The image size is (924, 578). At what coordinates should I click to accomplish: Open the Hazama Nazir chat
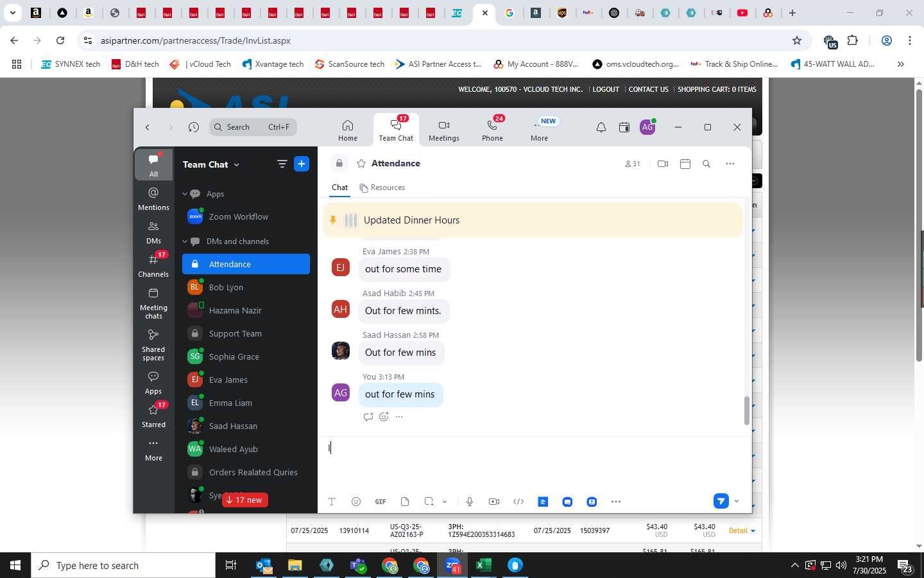(246, 310)
